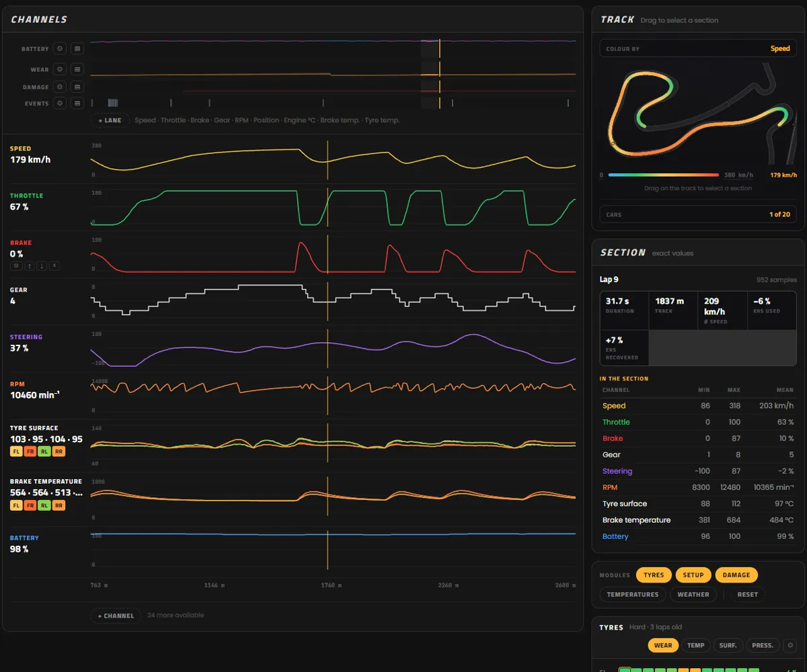This screenshot has width=807, height=672.
Task: Move the Brake channel up
Action: pos(29,266)
